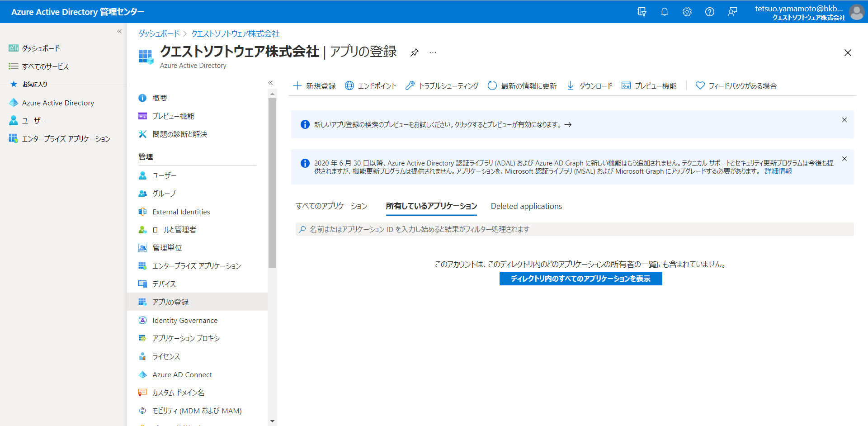Click ディレクトリ内のすべてのアプリケーションを表示 button

point(580,279)
